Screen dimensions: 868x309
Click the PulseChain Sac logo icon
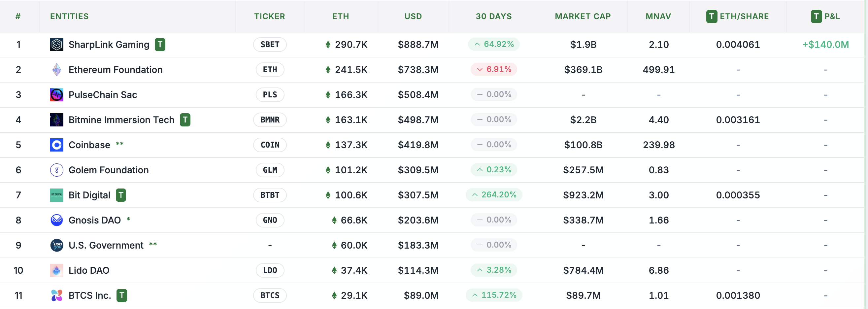[x=57, y=95]
